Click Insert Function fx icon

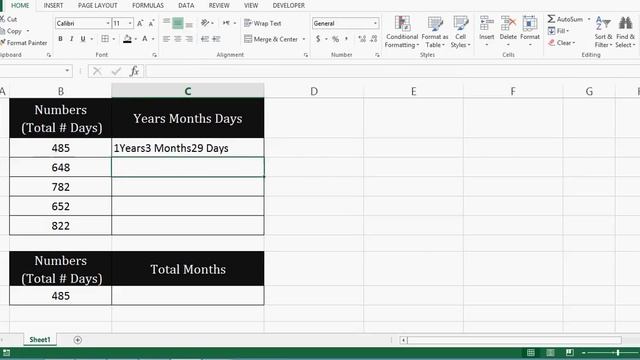coord(134,71)
